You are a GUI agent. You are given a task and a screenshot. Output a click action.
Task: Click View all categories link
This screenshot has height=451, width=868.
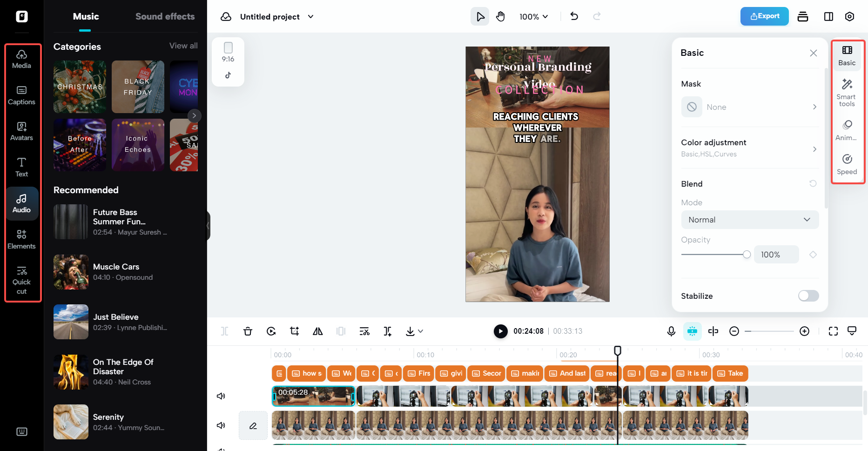pos(183,46)
